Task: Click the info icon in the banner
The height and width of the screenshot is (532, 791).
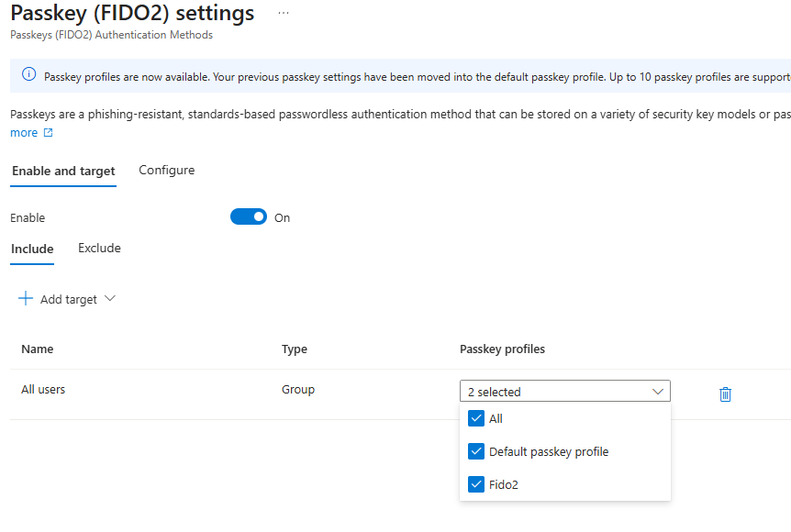Action: click(28, 74)
